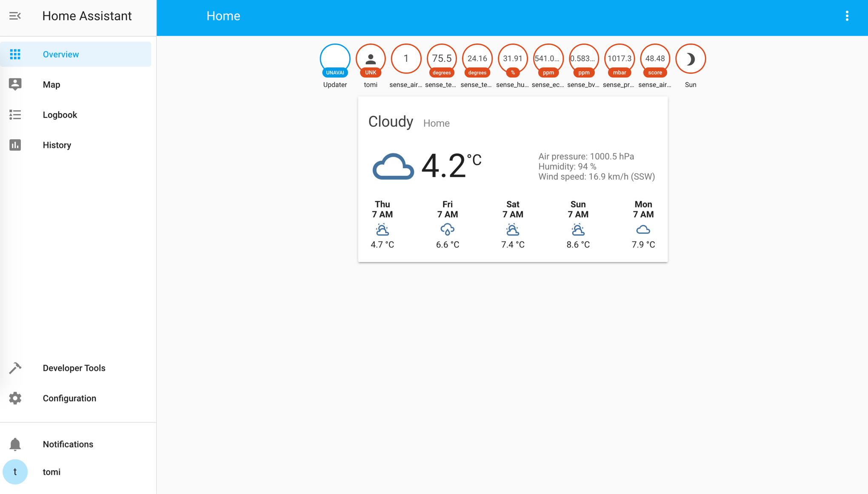Open the Logbook from the sidebar
Screen dimensions: 868x494
pyautogui.click(x=60, y=115)
